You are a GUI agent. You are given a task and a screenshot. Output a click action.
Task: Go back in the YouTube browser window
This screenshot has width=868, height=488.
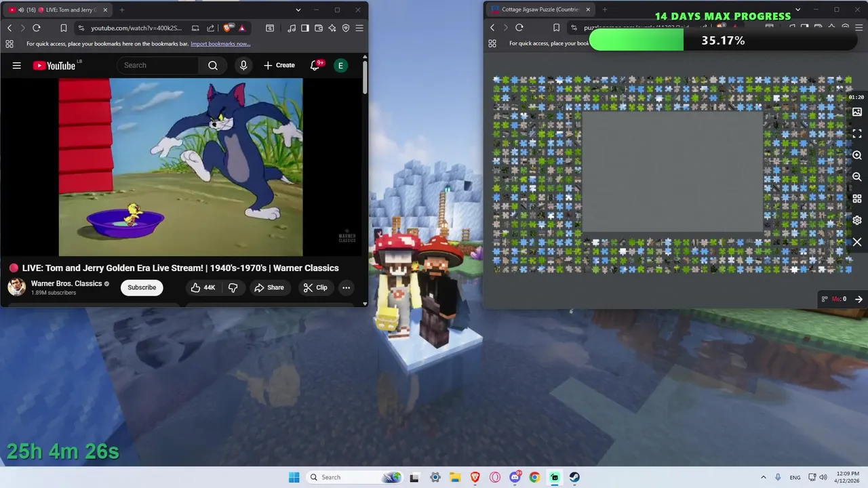click(x=9, y=28)
